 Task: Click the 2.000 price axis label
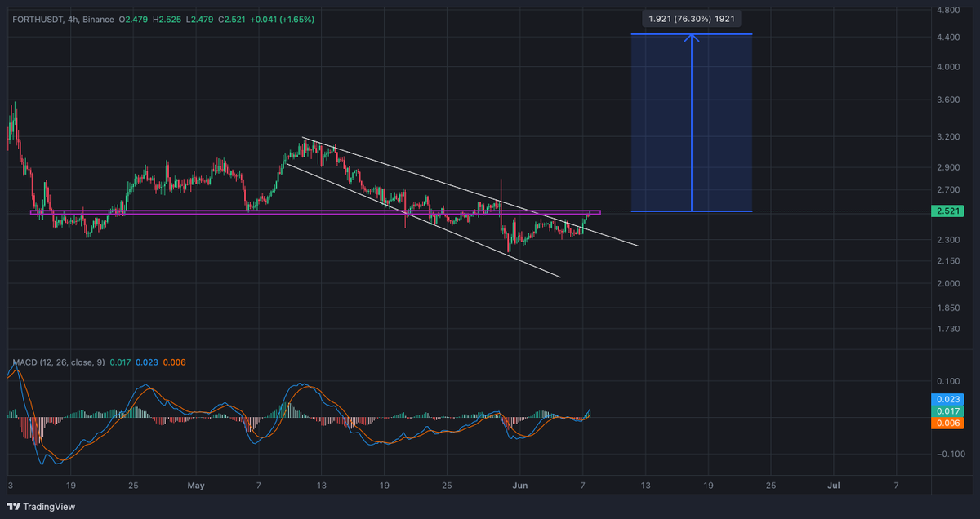[x=947, y=284]
